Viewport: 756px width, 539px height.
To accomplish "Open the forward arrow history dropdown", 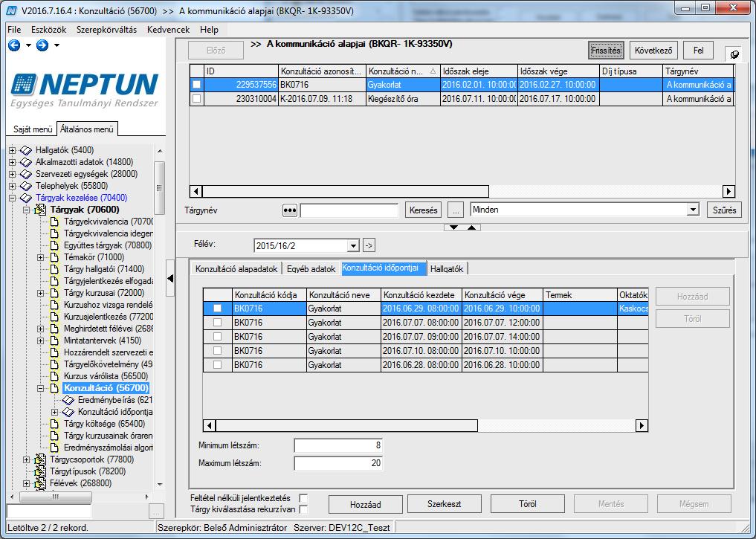I will 57,45.
